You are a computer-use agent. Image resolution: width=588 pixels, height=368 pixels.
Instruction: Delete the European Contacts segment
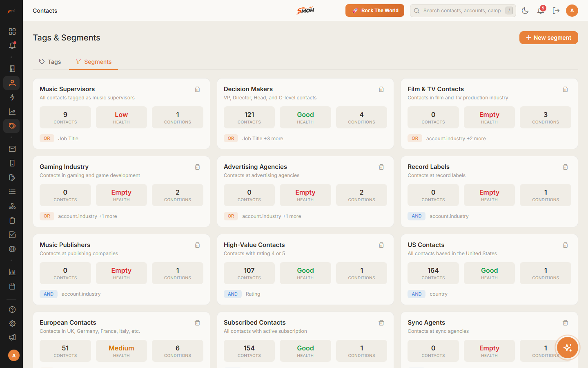tap(197, 323)
